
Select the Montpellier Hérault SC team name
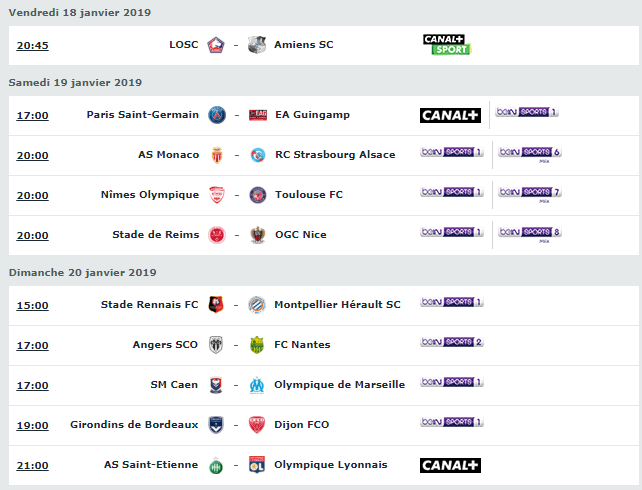coord(337,305)
